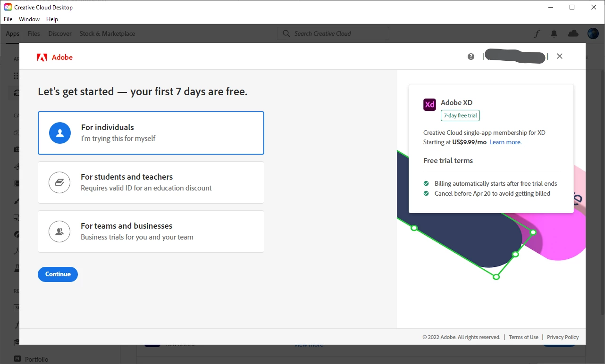Open the File menu
The image size is (605, 364).
point(8,19)
